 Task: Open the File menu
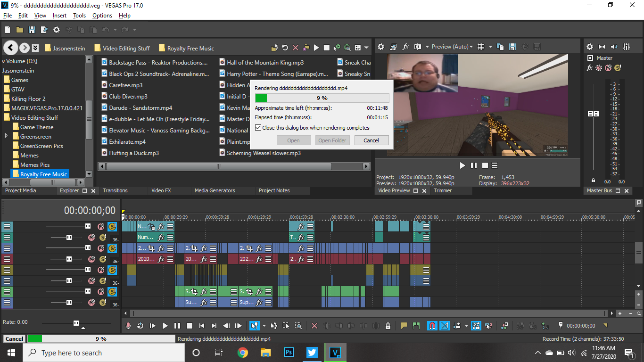[8, 16]
